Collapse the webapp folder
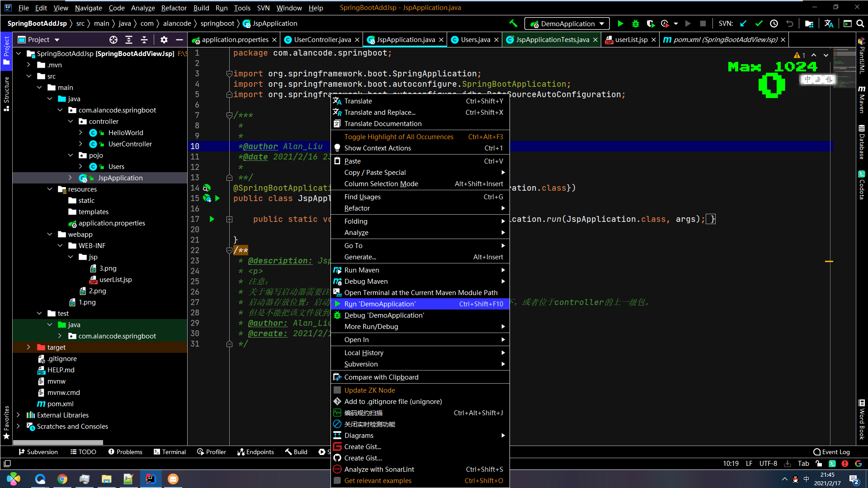This screenshot has height=488, width=868. (x=50, y=235)
